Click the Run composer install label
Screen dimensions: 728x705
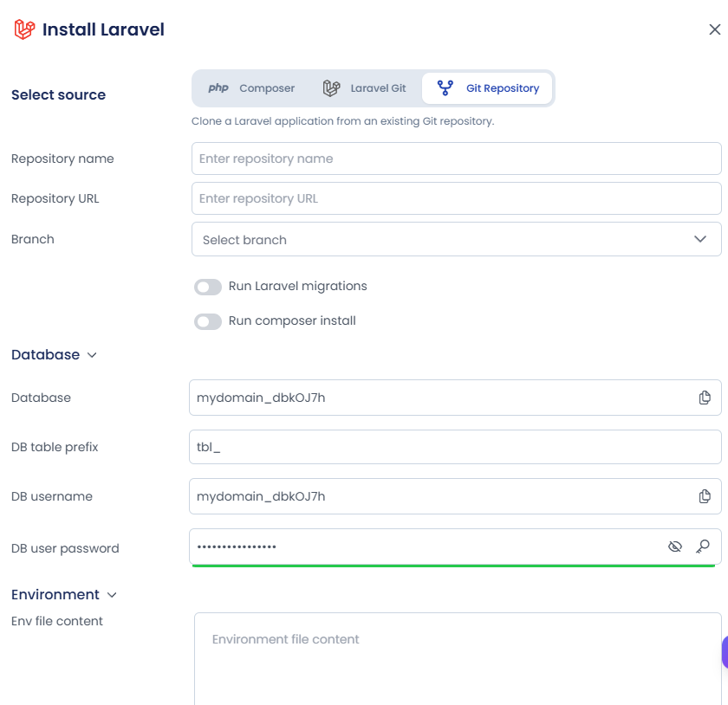click(292, 321)
